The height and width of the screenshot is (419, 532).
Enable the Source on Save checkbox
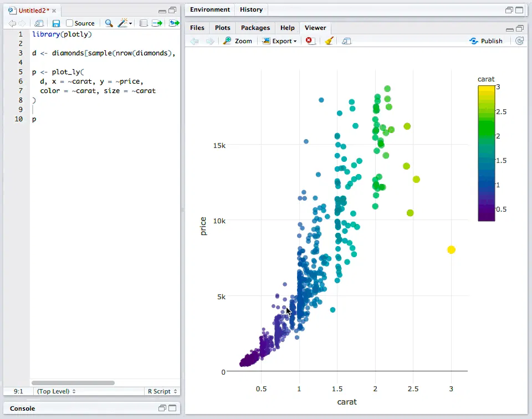[x=70, y=23]
